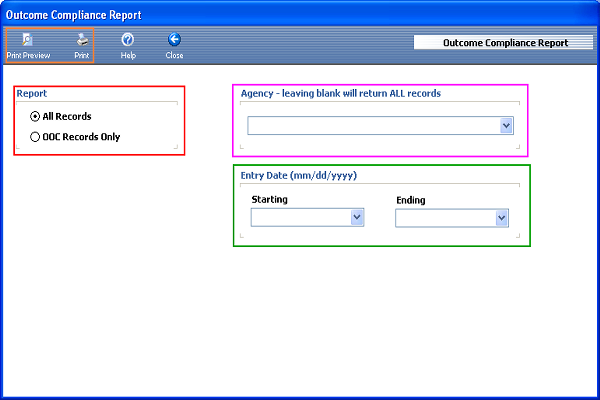Focus the Ending entry date field
Viewport: 600px width, 400px height.
(x=444, y=217)
